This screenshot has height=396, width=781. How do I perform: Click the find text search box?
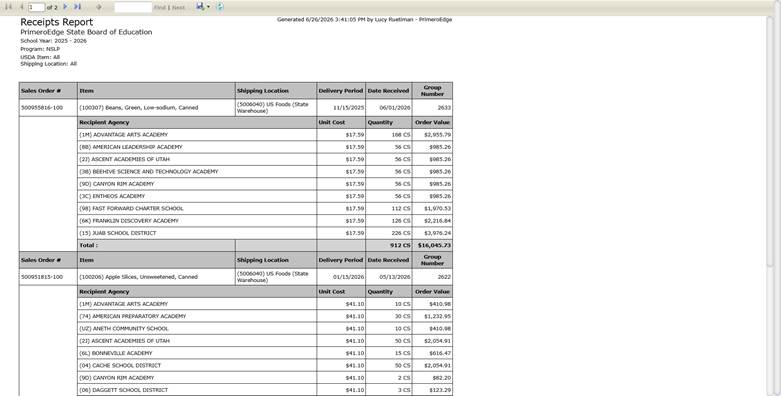[133, 7]
